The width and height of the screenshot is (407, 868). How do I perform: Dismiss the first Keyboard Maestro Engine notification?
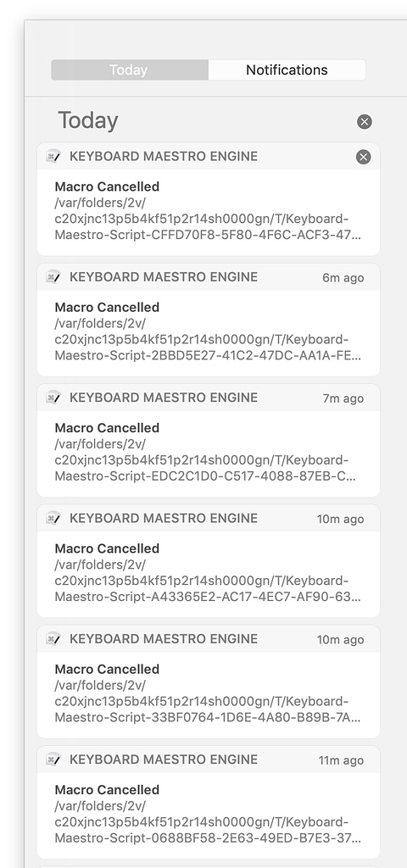(363, 157)
